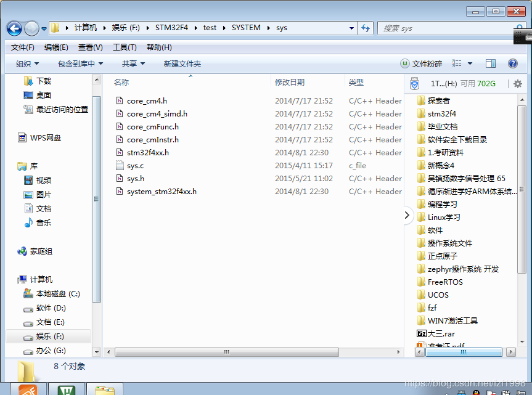Open the green taskbar application icon
Image resolution: width=532 pixels, height=395 pixels.
[x=67, y=389]
